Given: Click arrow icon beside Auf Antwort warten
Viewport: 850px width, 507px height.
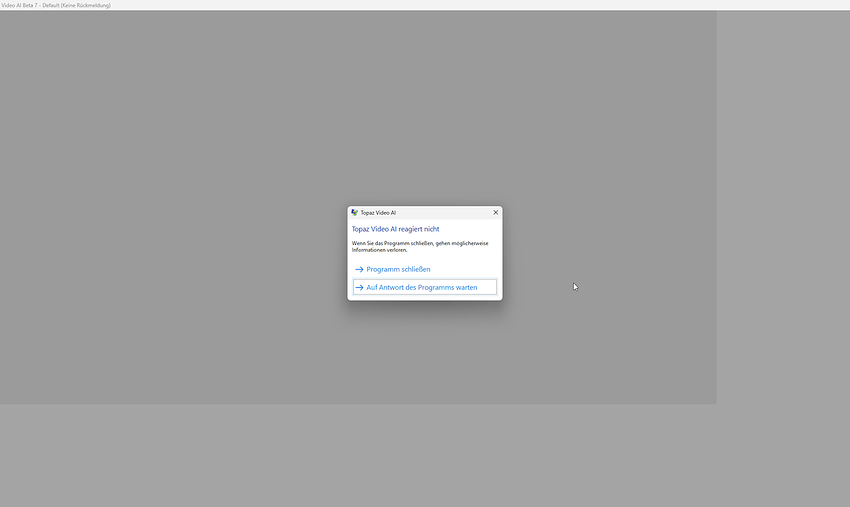Looking at the screenshot, I should [x=359, y=288].
